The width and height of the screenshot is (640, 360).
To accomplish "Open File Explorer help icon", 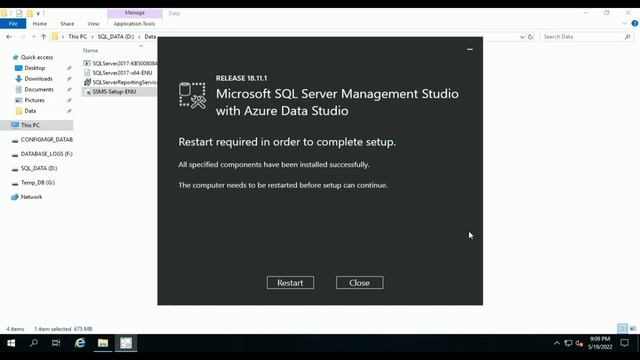I will tap(635, 24).
